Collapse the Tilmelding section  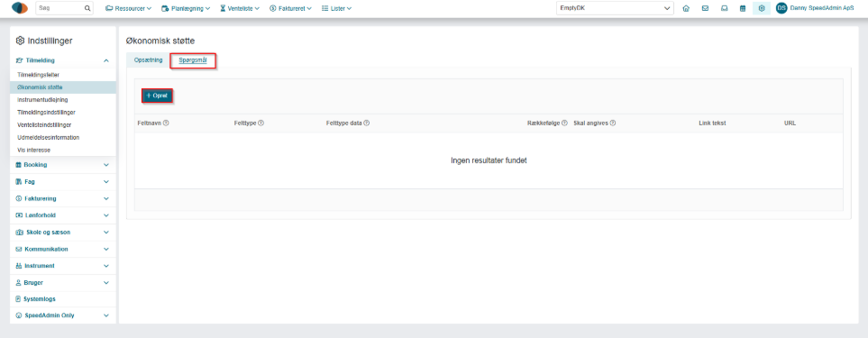pos(106,60)
